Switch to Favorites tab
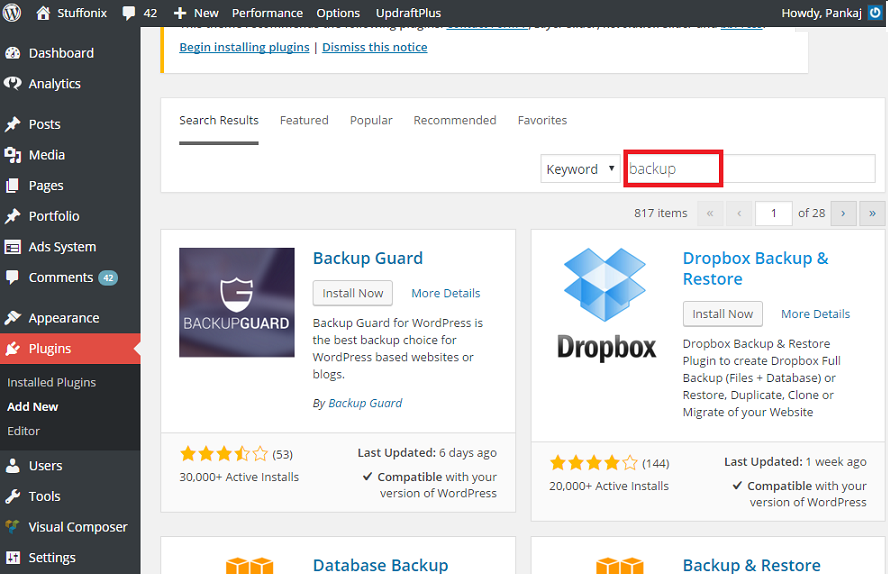 point(542,120)
